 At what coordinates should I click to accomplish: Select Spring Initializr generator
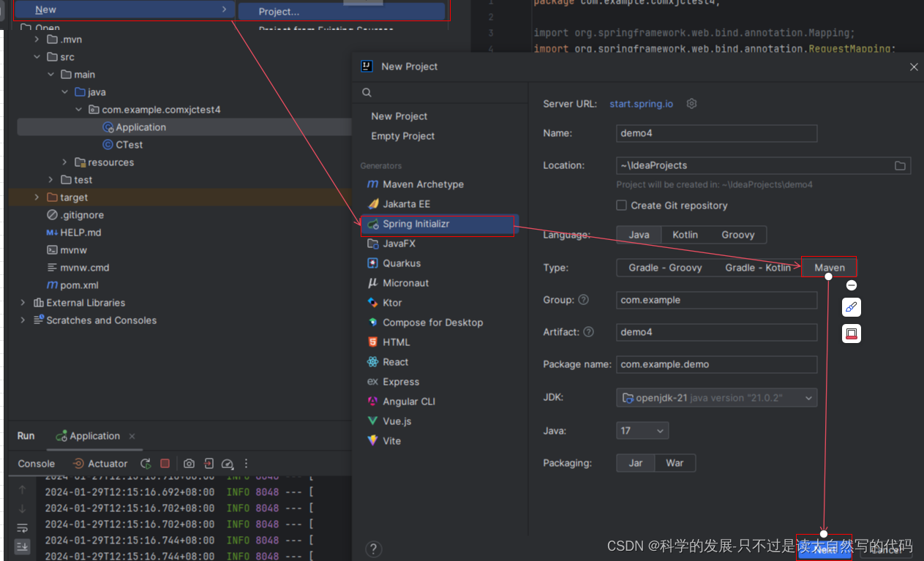[440, 224]
